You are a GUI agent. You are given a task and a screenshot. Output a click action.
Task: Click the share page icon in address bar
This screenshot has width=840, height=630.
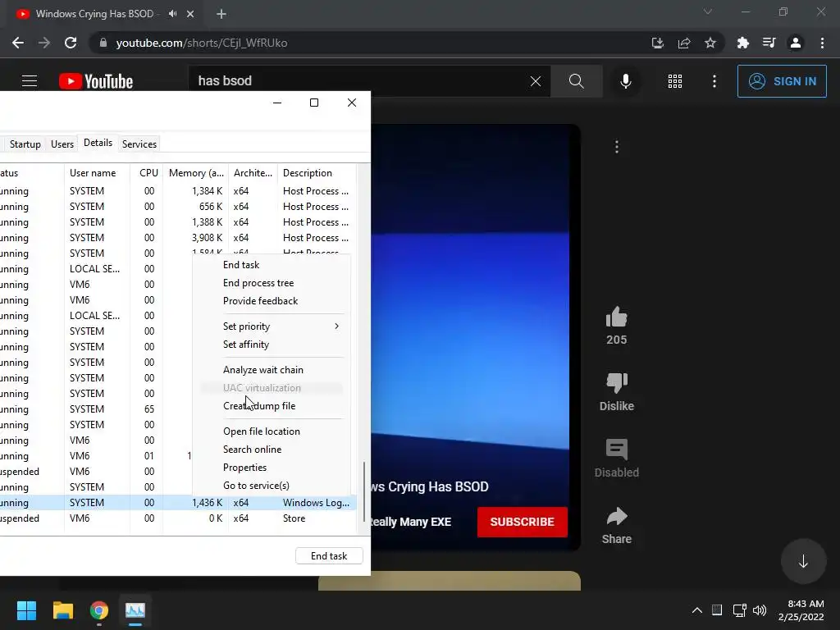point(684,43)
